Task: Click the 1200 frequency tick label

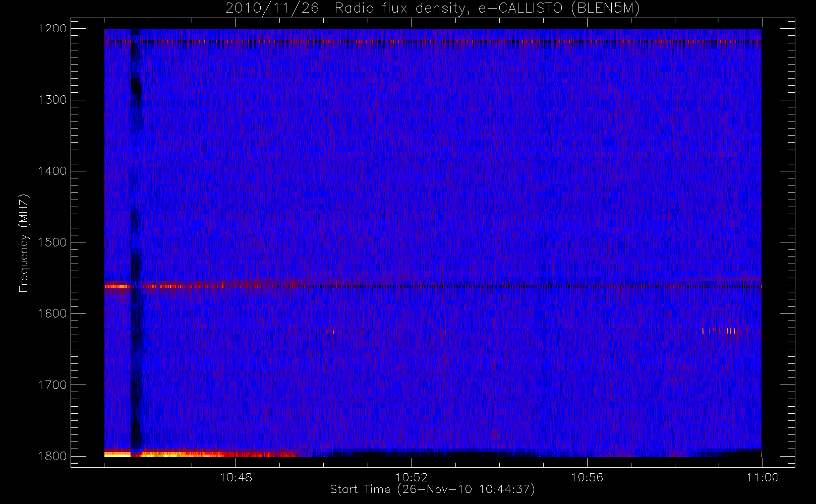Action: [52, 29]
